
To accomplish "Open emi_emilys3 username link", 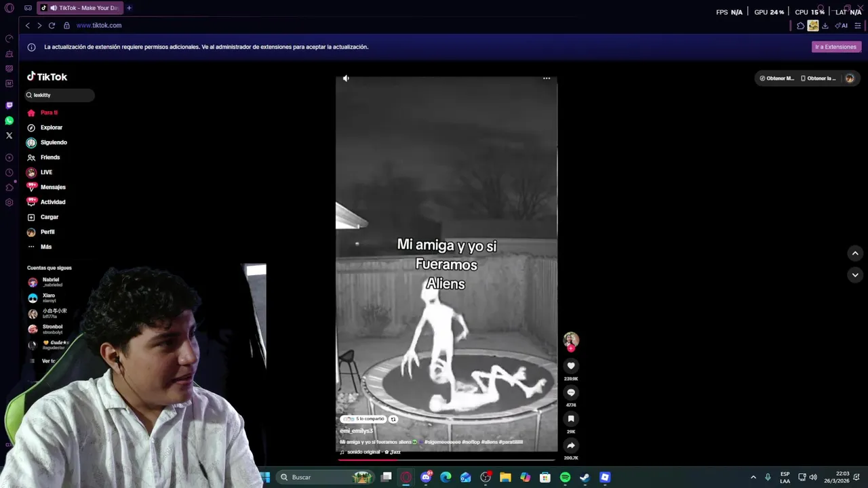I will point(356,431).
